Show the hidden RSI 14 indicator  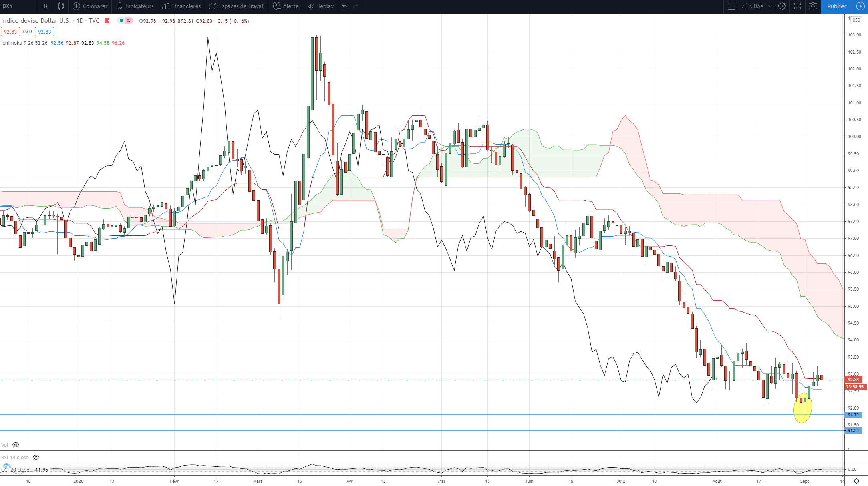[x=36, y=457]
